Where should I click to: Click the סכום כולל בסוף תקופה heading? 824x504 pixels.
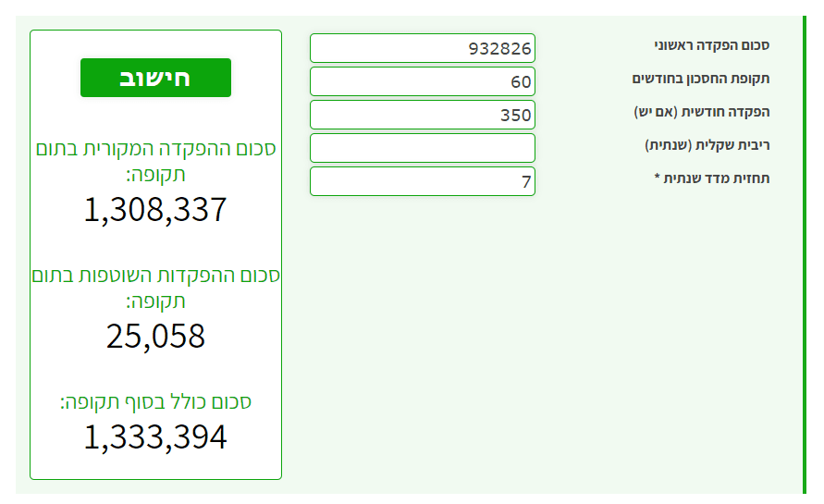155,401
